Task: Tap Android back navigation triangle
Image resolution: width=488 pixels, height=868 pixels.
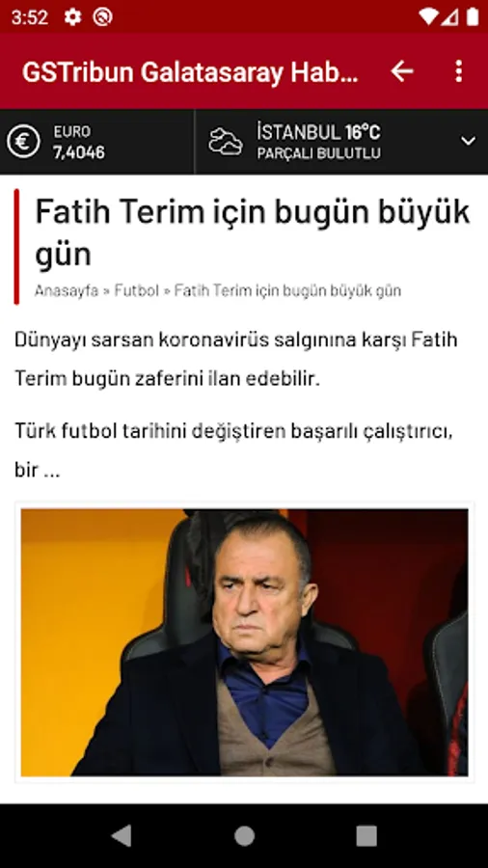Action: [122, 835]
